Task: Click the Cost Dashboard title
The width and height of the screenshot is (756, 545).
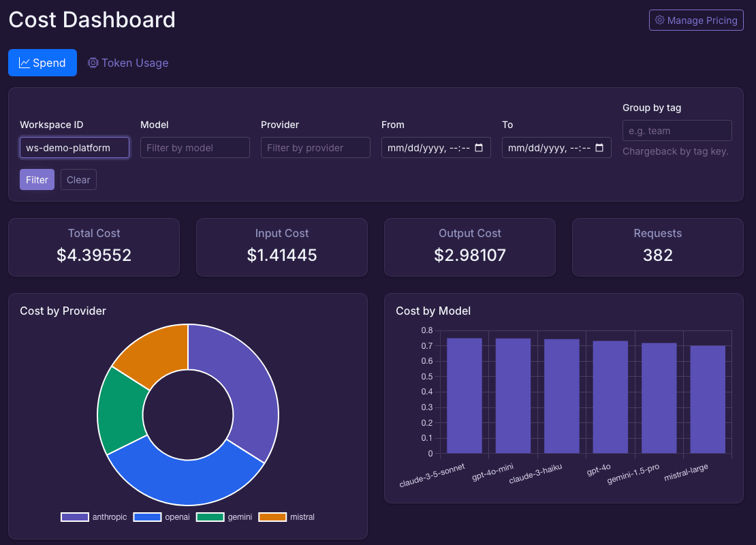Action: click(x=92, y=20)
